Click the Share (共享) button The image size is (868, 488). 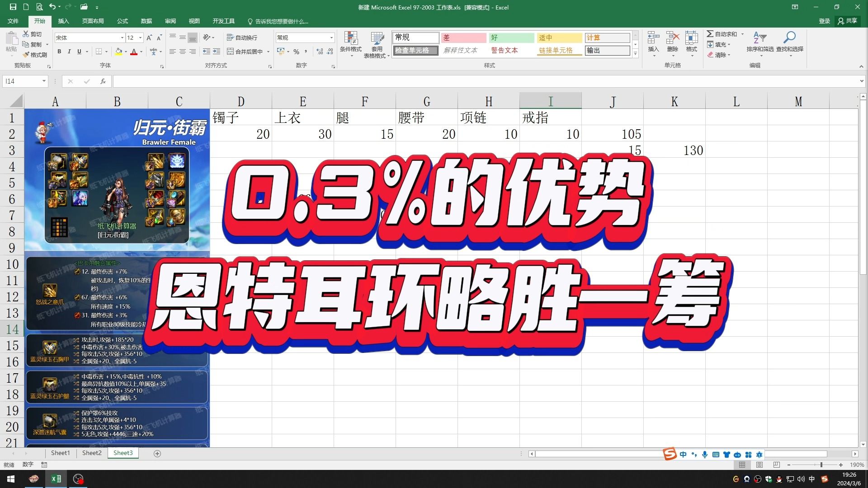[x=848, y=21]
